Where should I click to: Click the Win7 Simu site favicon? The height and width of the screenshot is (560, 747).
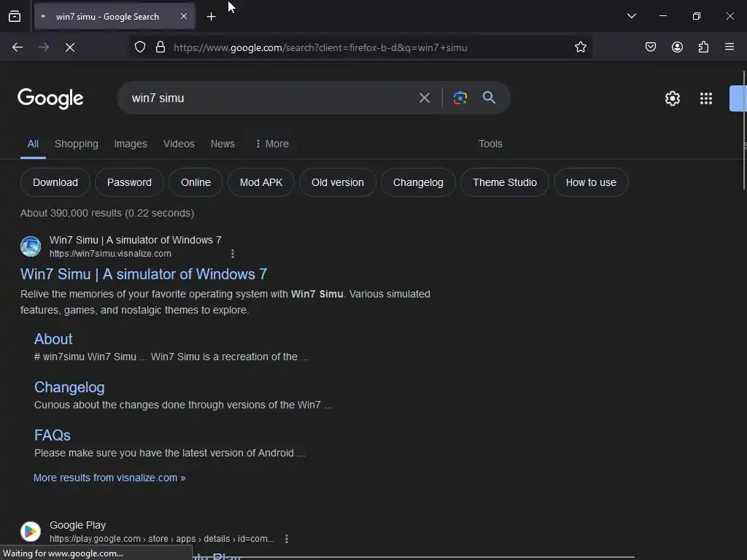coord(31,246)
